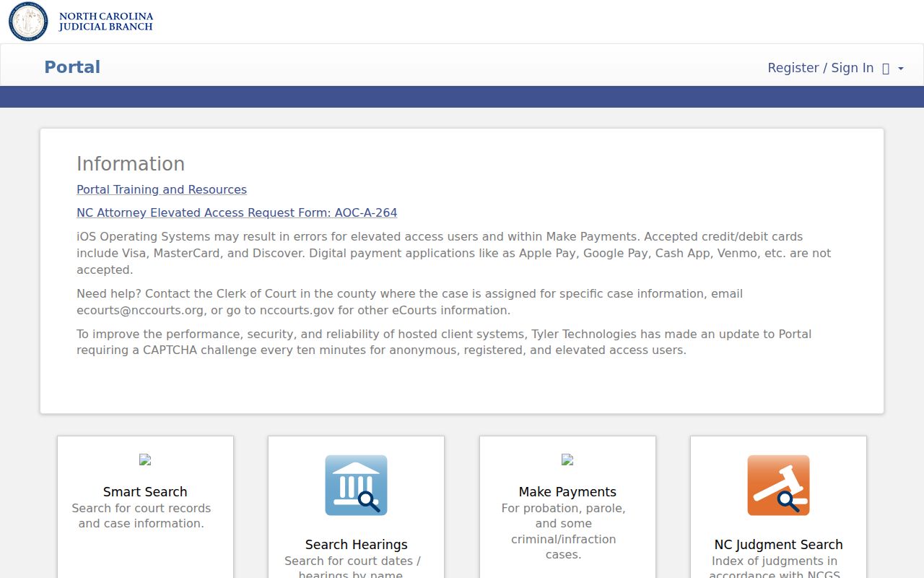Open the NC Judgment Search gavel icon
924x578 pixels.
pos(778,486)
